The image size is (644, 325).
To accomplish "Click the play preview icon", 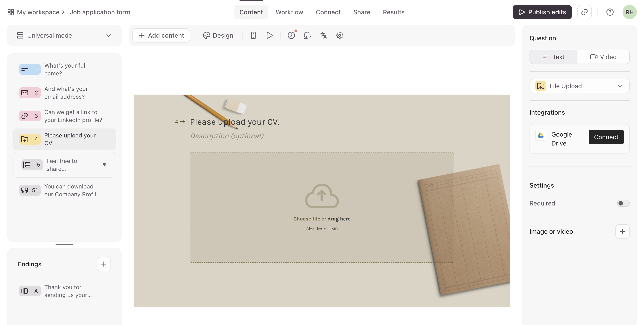I will pos(269,35).
